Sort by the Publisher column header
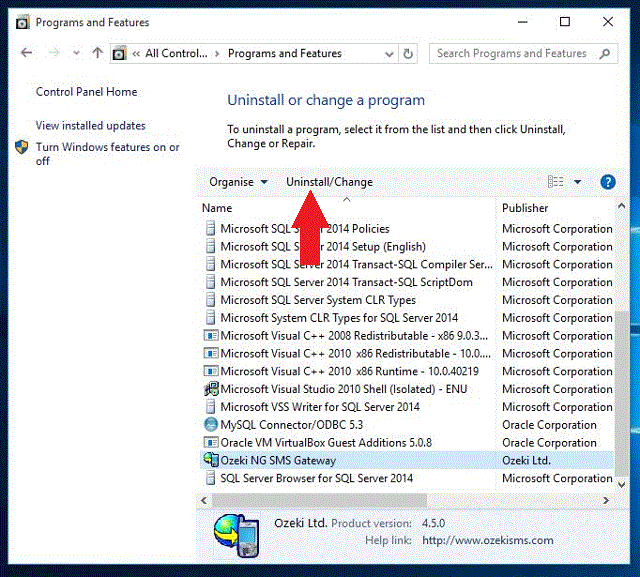The height and width of the screenshot is (577, 640). [525, 208]
